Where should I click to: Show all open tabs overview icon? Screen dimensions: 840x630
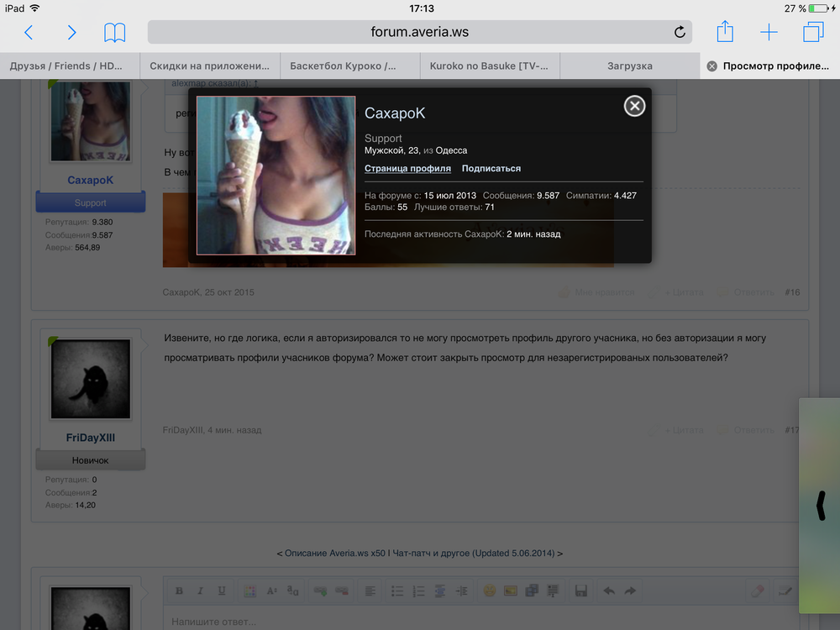813,33
